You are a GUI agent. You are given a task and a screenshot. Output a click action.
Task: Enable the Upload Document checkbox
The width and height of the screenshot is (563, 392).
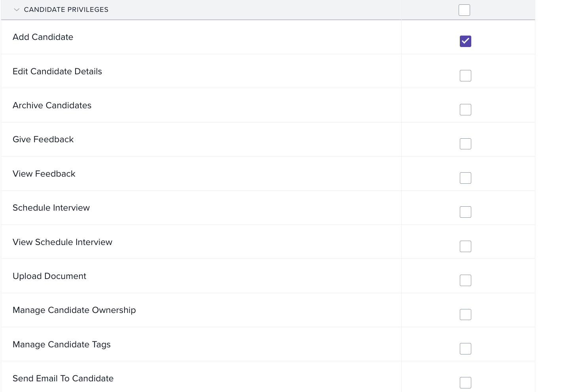[x=465, y=280]
